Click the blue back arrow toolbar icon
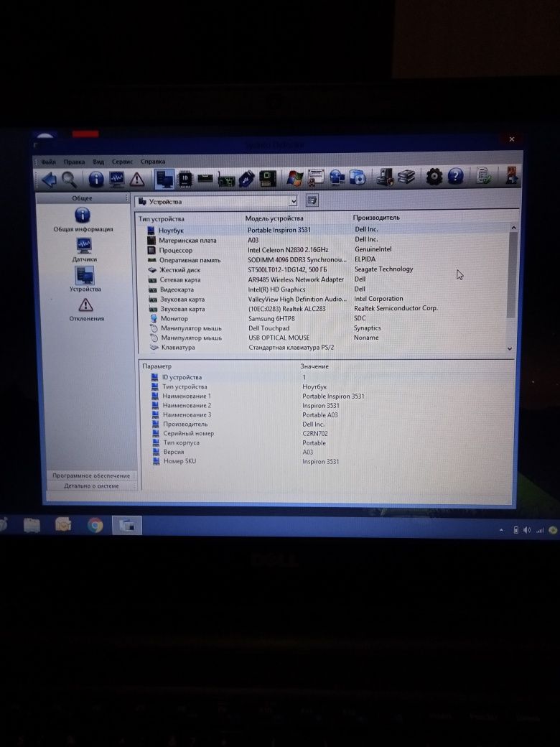Image resolution: width=560 pixels, height=747 pixels. (x=49, y=179)
